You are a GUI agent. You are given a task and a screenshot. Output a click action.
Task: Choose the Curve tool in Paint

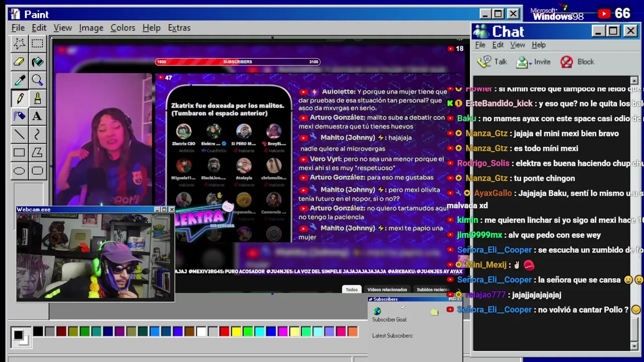[x=37, y=134]
